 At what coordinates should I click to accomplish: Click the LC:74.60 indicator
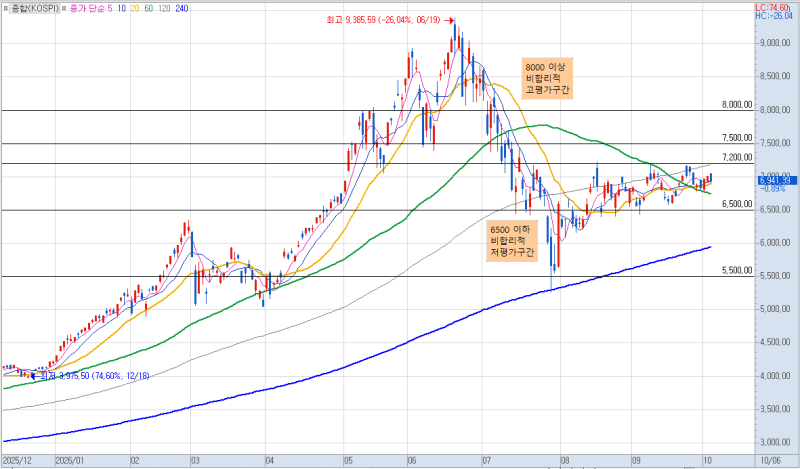774,8
